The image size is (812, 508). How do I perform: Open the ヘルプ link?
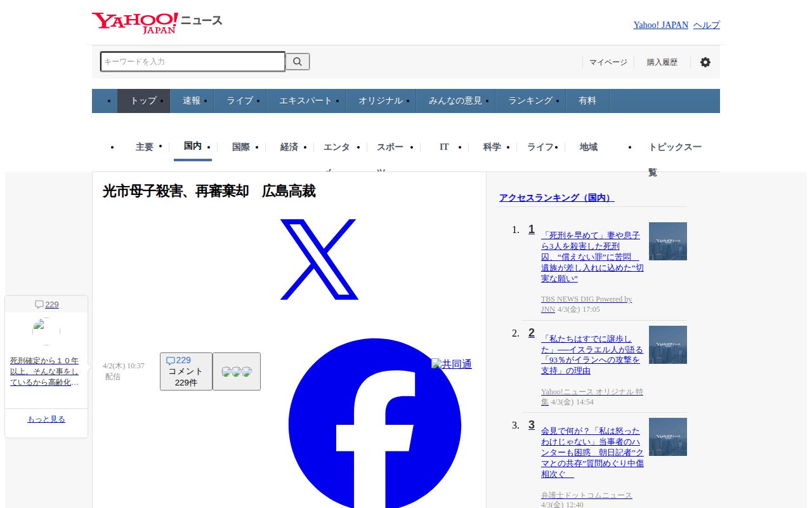tap(707, 25)
